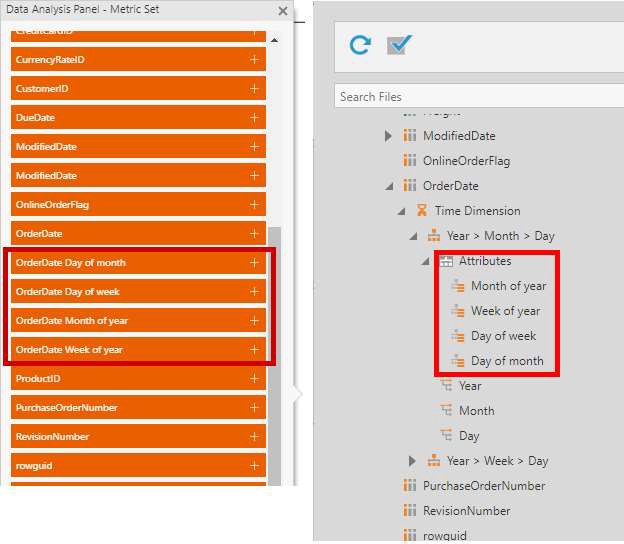Add CustomerID using plus icon
Viewport: 624px width, 544px height.
pos(254,89)
